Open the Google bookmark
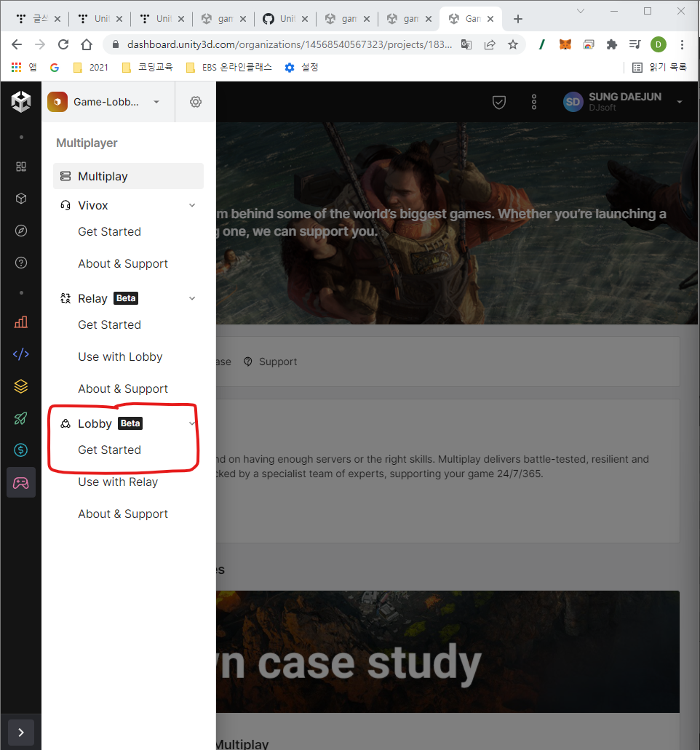The width and height of the screenshot is (700, 750). coord(55,68)
